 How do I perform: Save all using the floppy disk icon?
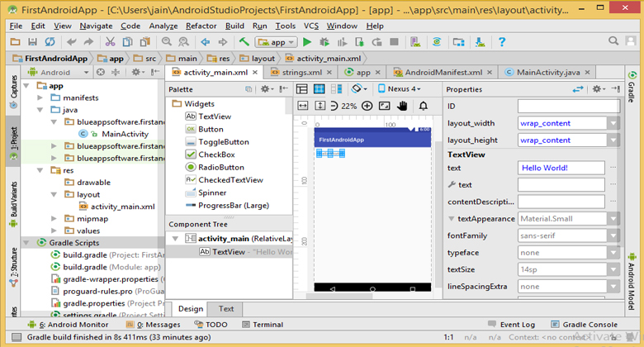[x=32, y=42]
